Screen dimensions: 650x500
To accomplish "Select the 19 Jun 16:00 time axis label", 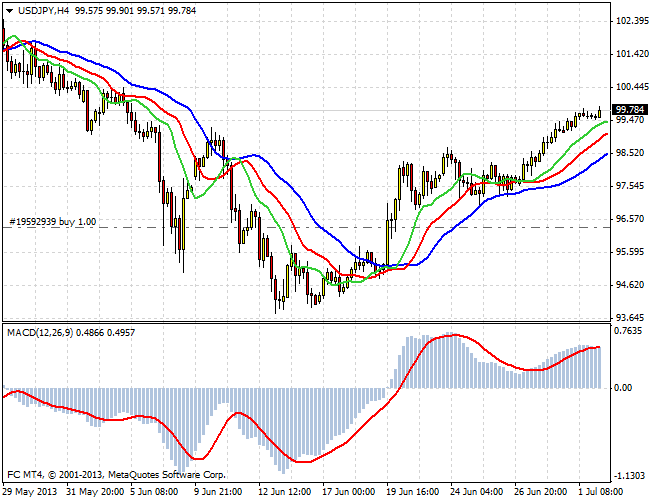I will click(412, 492).
